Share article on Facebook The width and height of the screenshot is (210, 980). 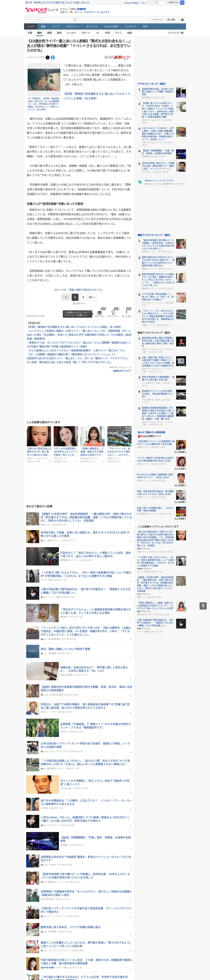53,57
